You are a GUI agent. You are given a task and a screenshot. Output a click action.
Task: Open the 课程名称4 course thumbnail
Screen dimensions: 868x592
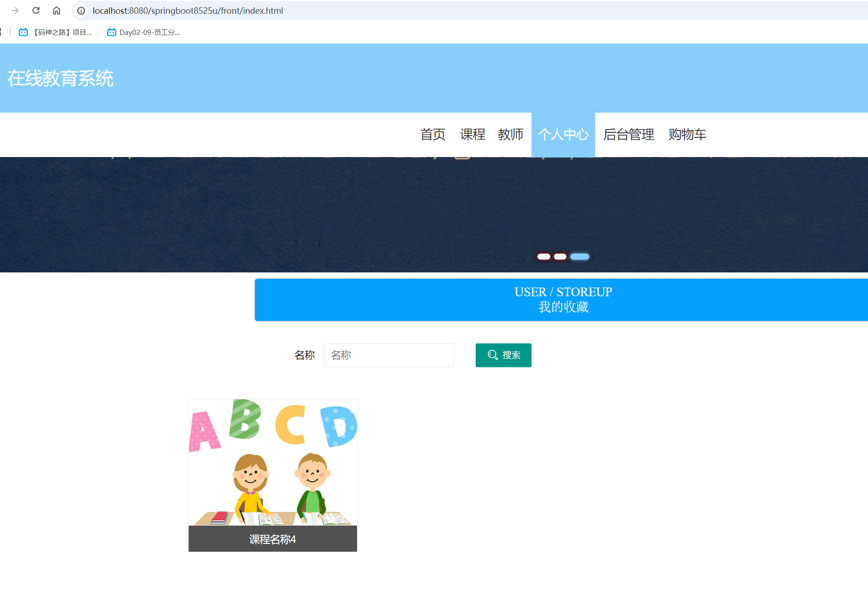pyautogui.click(x=273, y=467)
